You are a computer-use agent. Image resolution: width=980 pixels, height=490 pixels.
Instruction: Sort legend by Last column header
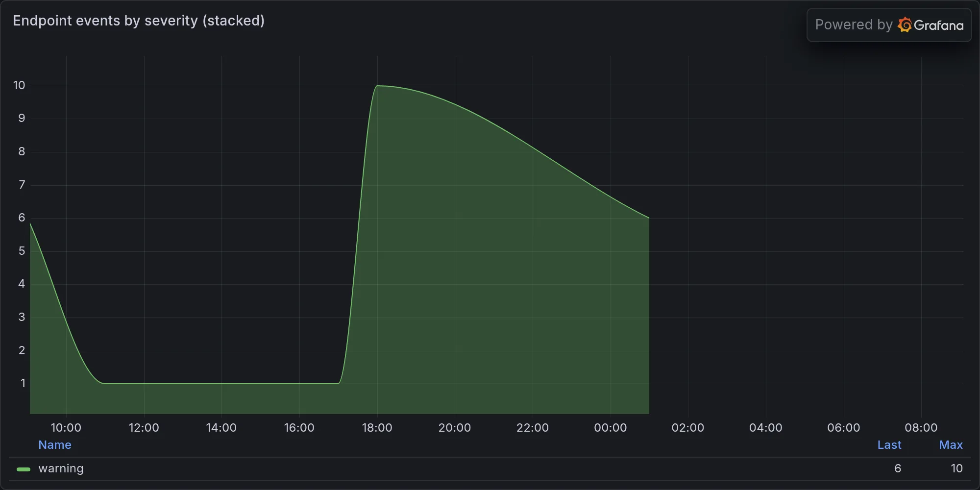tap(889, 445)
